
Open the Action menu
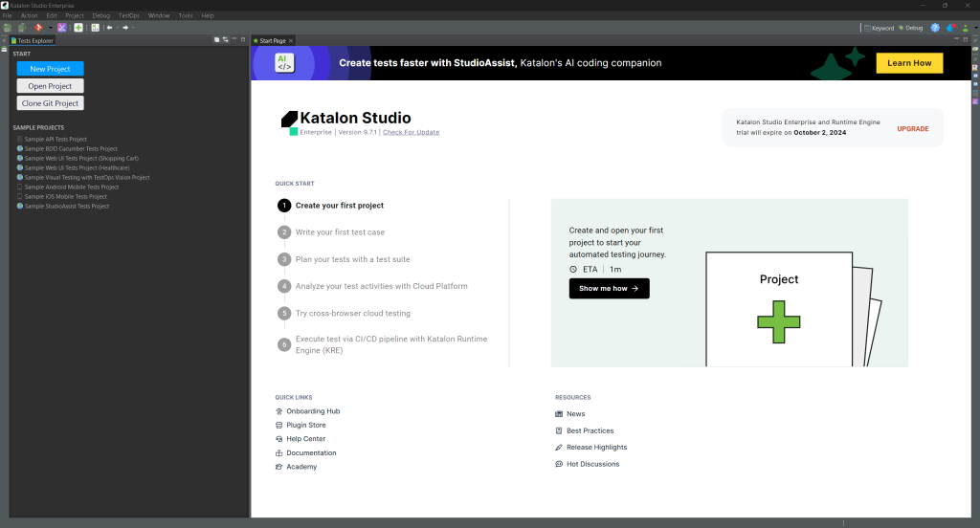click(x=30, y=15)
